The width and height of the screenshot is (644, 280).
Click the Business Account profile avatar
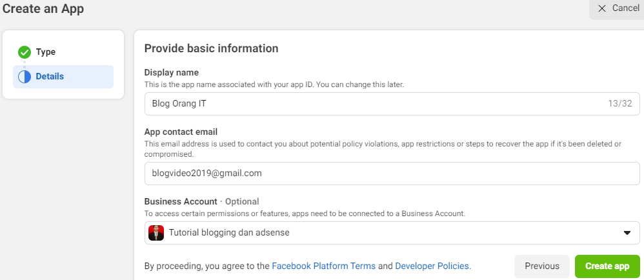[156, 233]
